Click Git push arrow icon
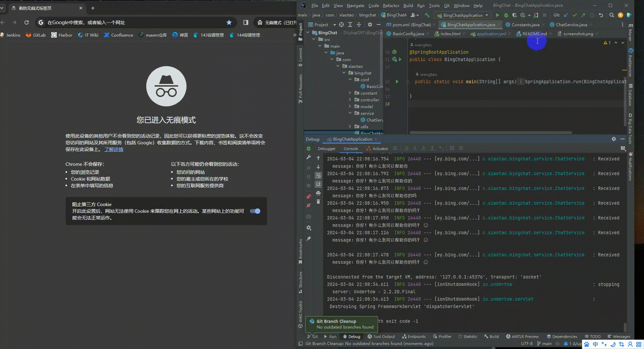This screenshot has height=349, width=644. (583, 15)
